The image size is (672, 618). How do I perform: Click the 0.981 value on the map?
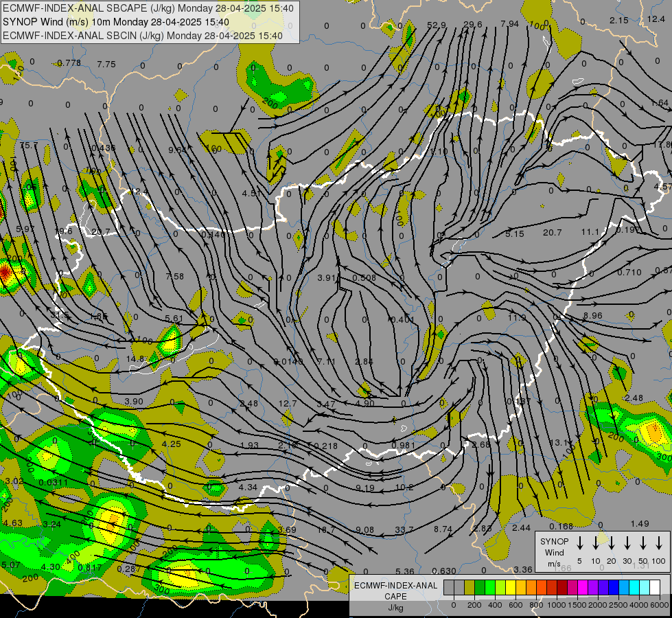pos(404,445)
